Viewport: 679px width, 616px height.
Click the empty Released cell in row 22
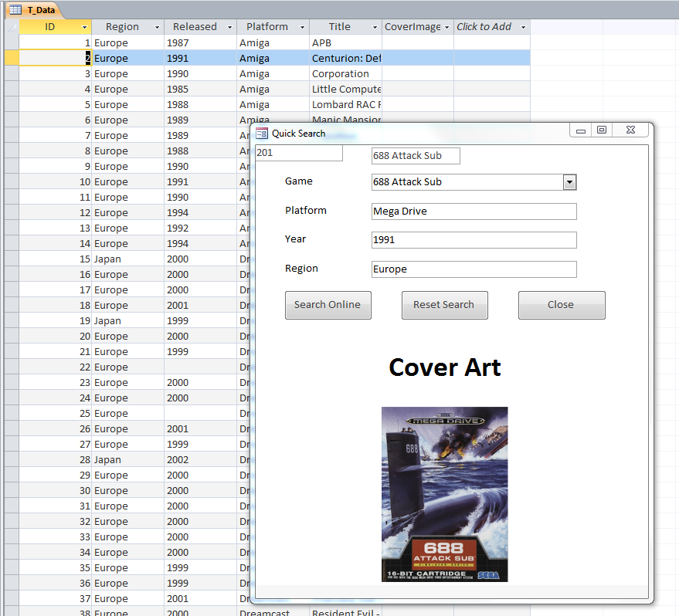201,367
